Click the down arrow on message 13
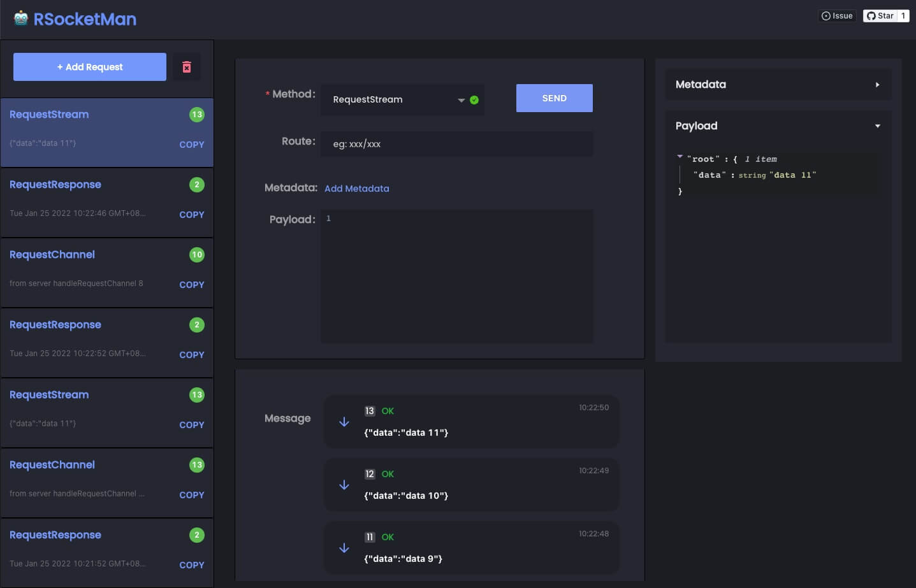Image resolution: width=916 pixels, height=588 pixels. [344, 422]
